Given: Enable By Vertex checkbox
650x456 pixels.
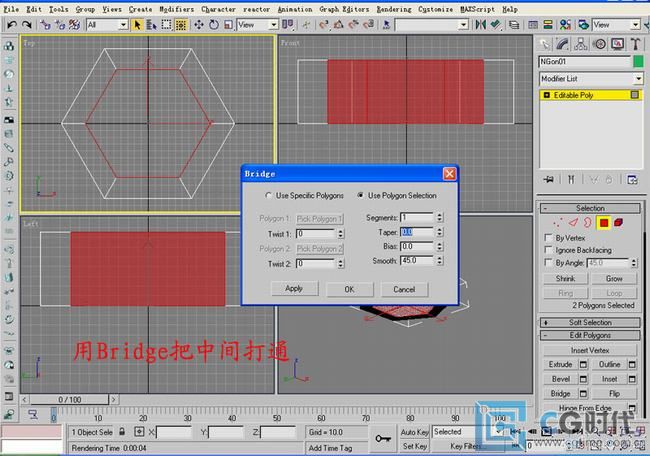Looking at the screenshot, I should point(548,238).
